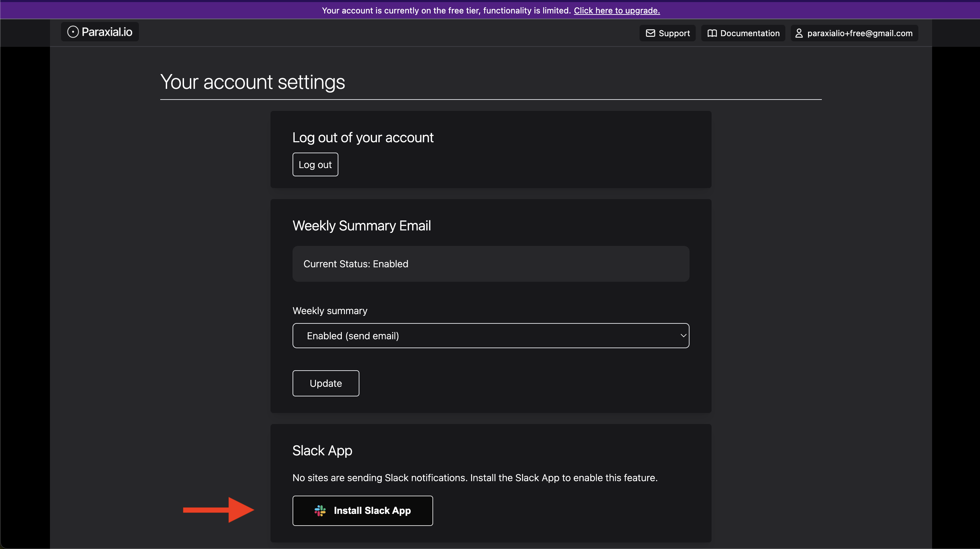980x549 pixels.
Task: Click the purple free tier banner text
Action: pos(446,11)
